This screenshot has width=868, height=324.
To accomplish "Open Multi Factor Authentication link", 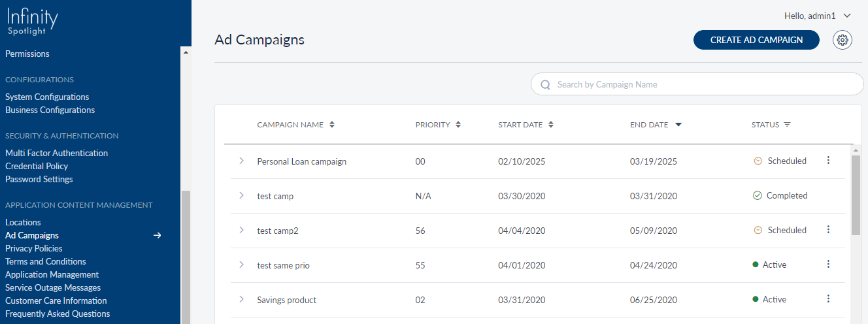I will pos(56,153).
